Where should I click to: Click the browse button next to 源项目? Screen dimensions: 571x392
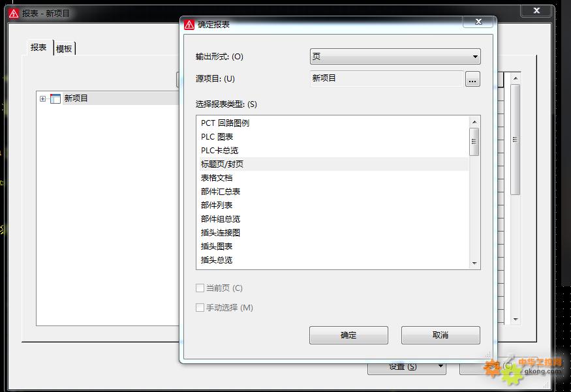coord(472,79)
